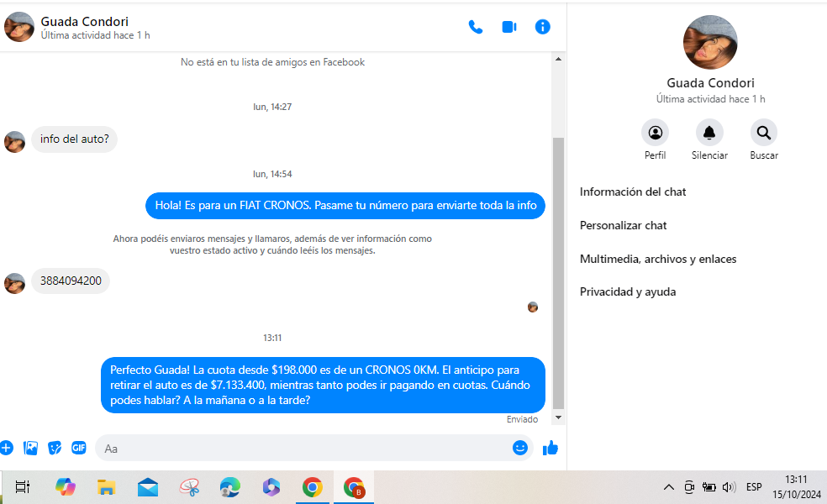The image size is (827, 504).
Task: Select the phone number 3884094200 message
Action: click(x=71, y=281)
